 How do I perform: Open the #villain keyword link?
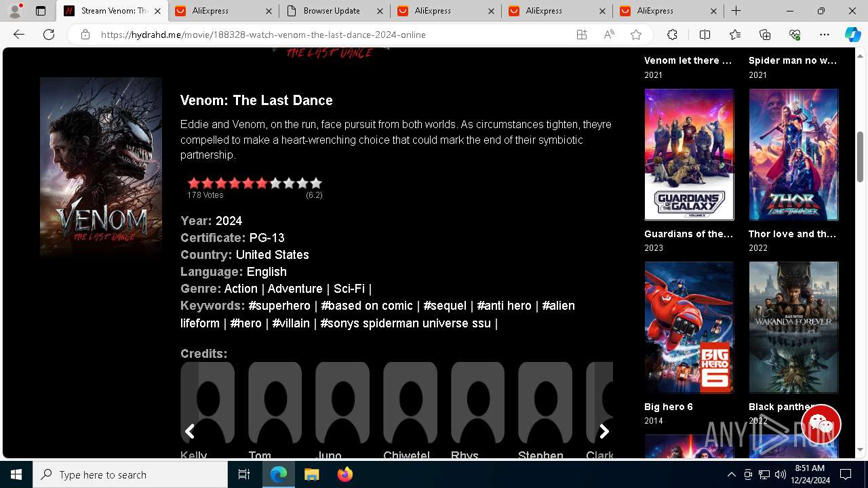tap(291, 323)
